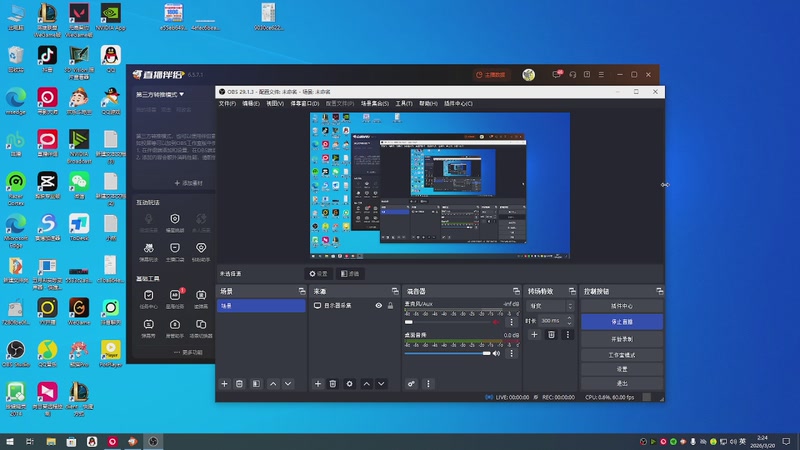Open advanced audio properties gears icon
800x450 pixels.
point(411,384)
